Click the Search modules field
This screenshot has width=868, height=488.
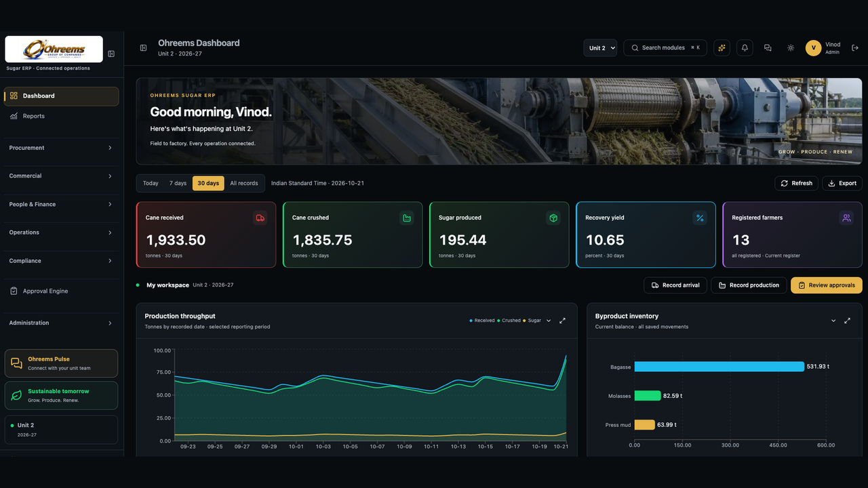click(x=665, y=48)
